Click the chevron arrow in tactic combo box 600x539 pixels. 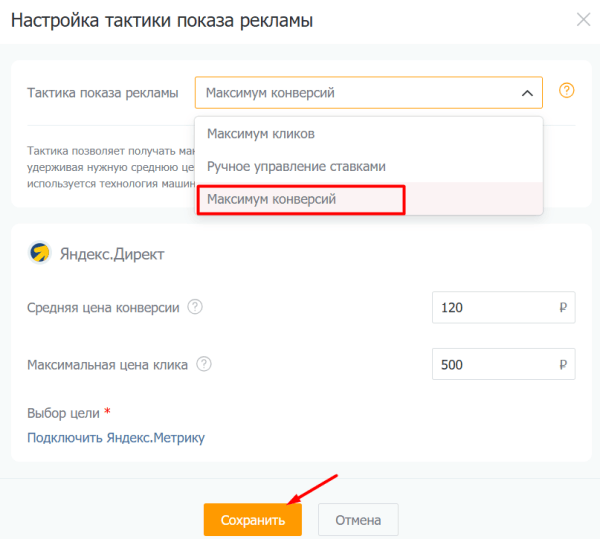[x=527, y=93]
